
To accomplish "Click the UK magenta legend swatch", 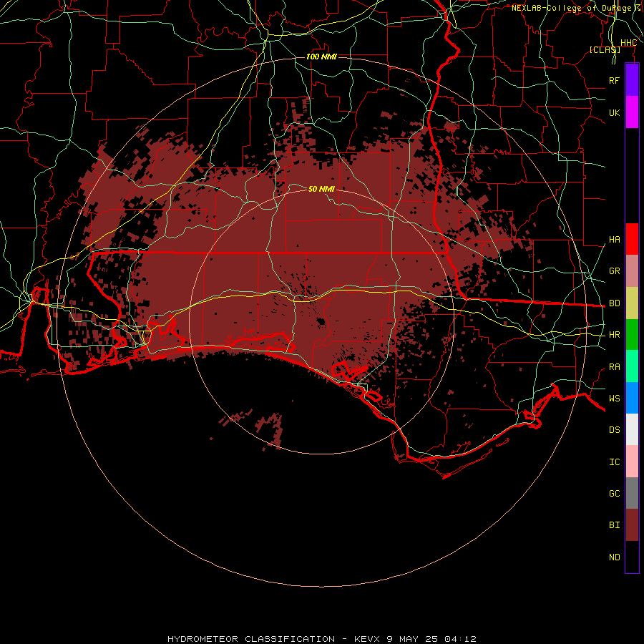I will 632,112.
